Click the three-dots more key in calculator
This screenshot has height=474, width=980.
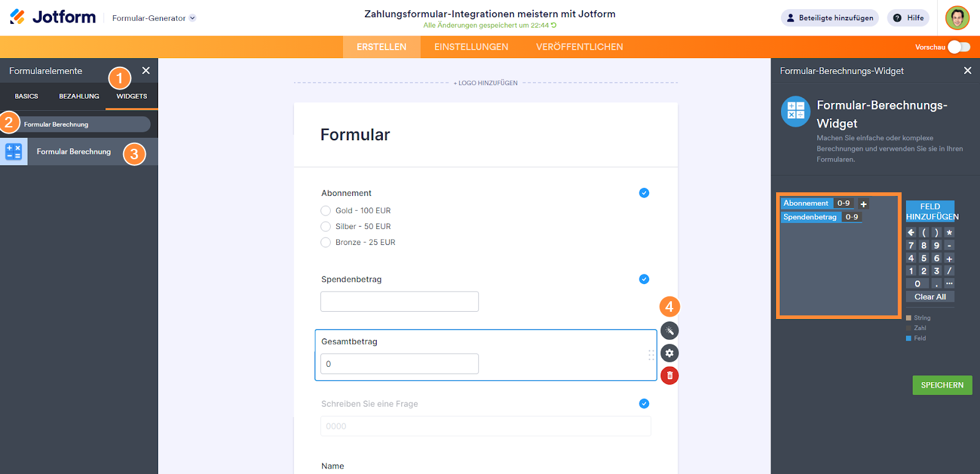[949, 284]
